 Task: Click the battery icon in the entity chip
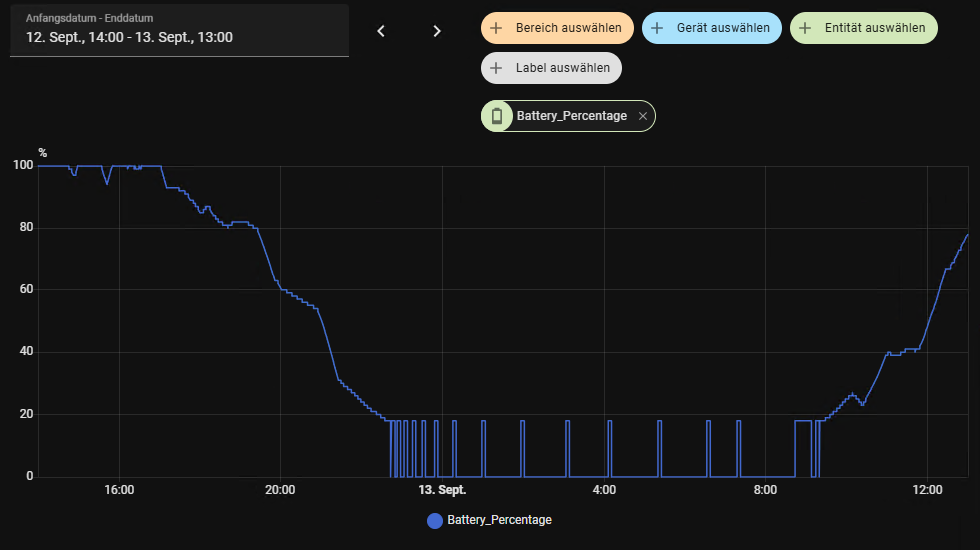(x=497, y=116)
